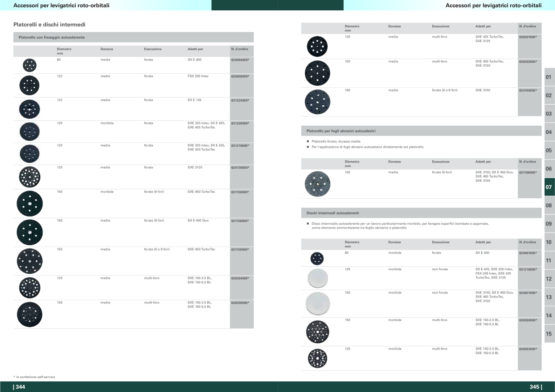Click grey adhesive pad image 631169000

pos(317,183)
